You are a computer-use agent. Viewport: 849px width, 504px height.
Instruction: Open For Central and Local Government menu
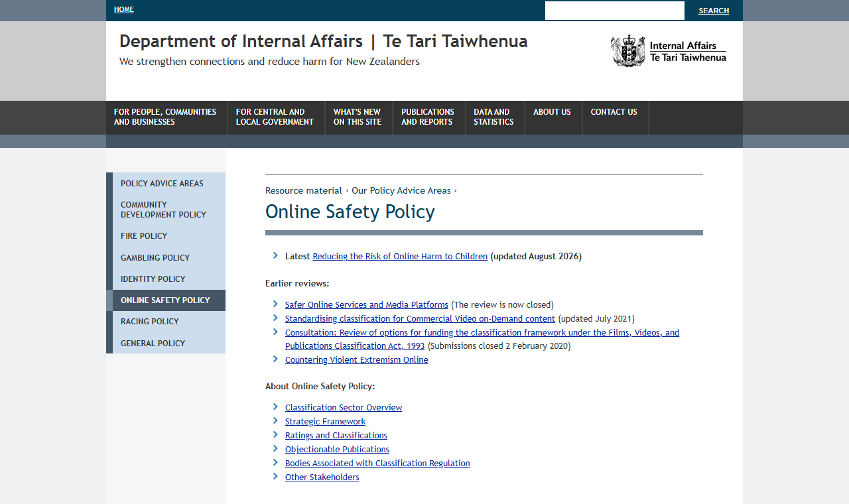275,117
